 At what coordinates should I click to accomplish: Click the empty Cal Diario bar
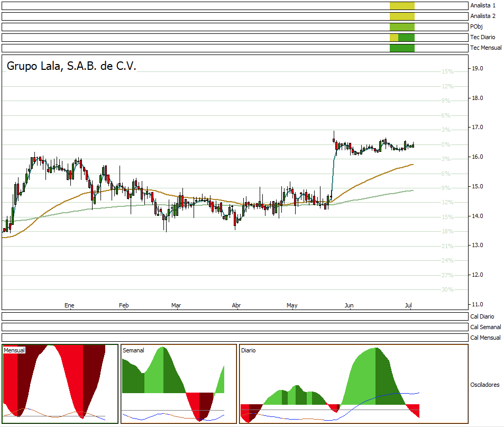pos(235,317)
